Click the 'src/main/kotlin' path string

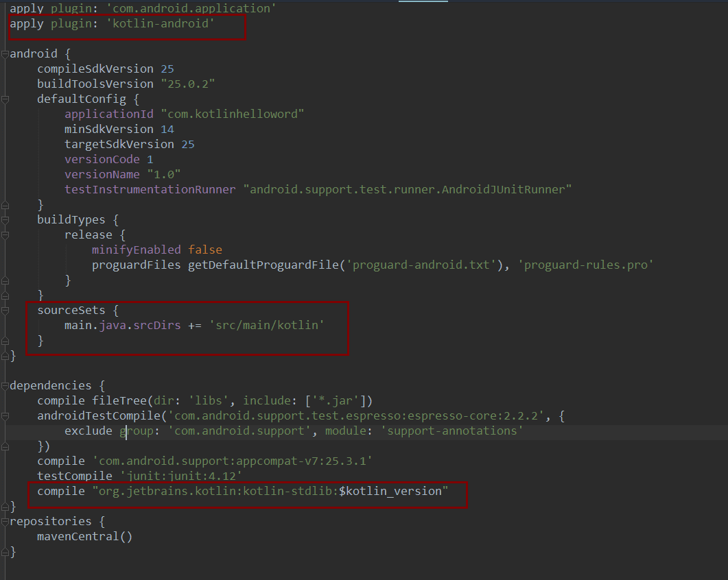(266, 325)
